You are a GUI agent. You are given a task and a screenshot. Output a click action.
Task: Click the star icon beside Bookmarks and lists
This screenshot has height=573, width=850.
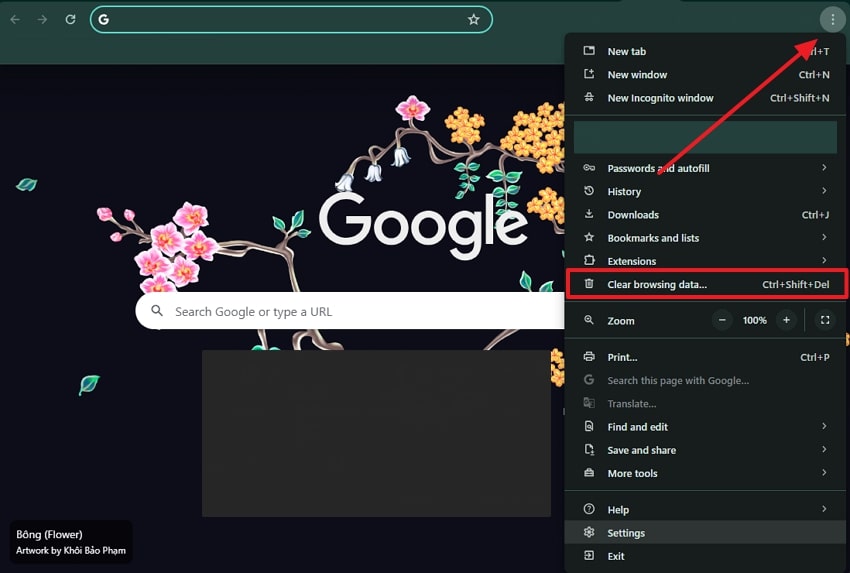tap(589, 237)
